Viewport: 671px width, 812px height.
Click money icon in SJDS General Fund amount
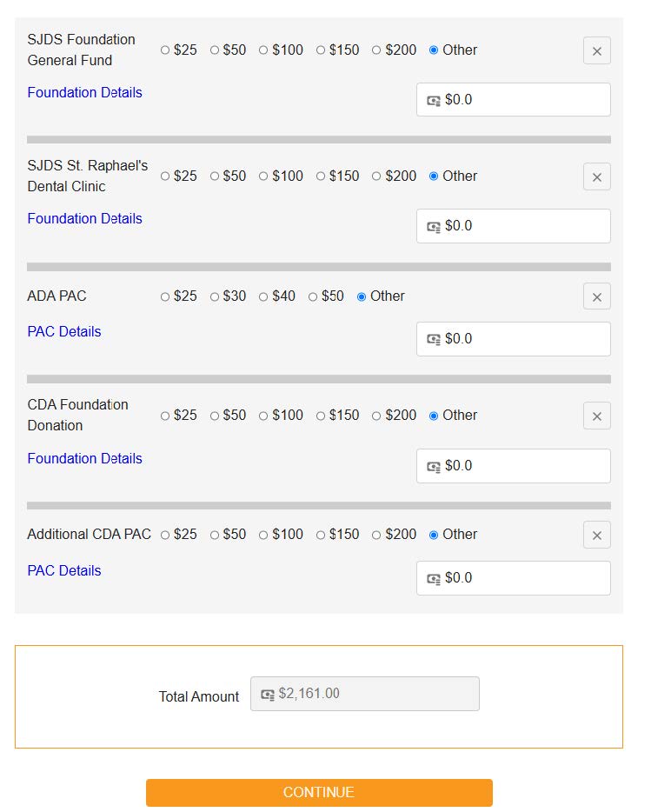pos(434,100)
